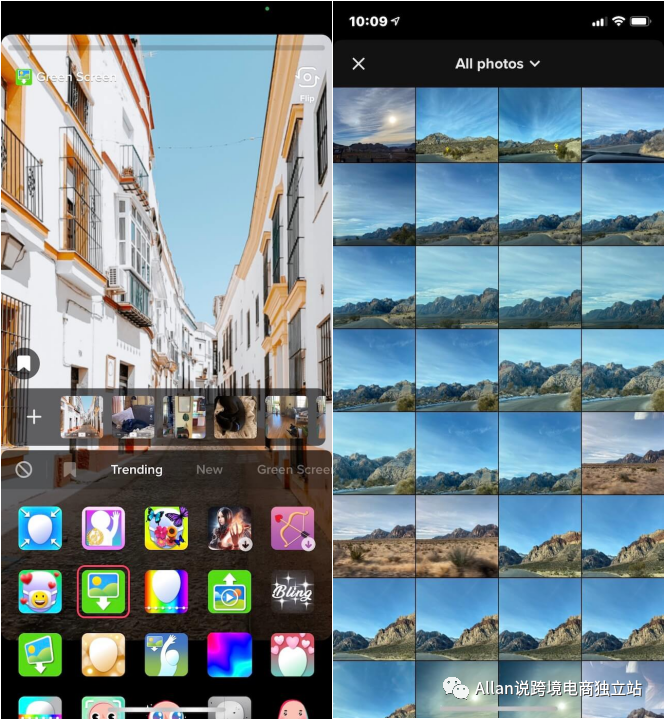
Task: Select the butterflies and flowers effect
Action: (166, 528)
